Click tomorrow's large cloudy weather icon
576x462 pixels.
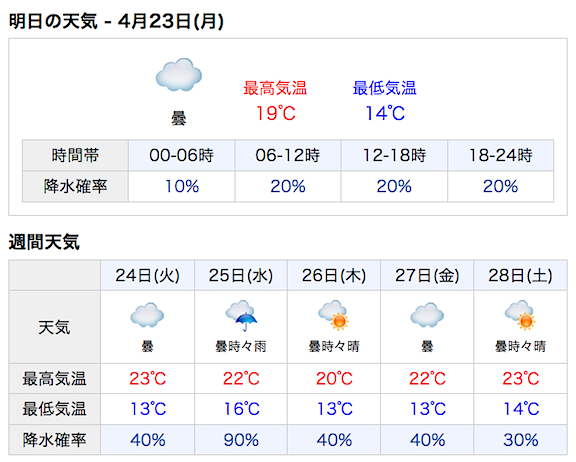point(179,75)
